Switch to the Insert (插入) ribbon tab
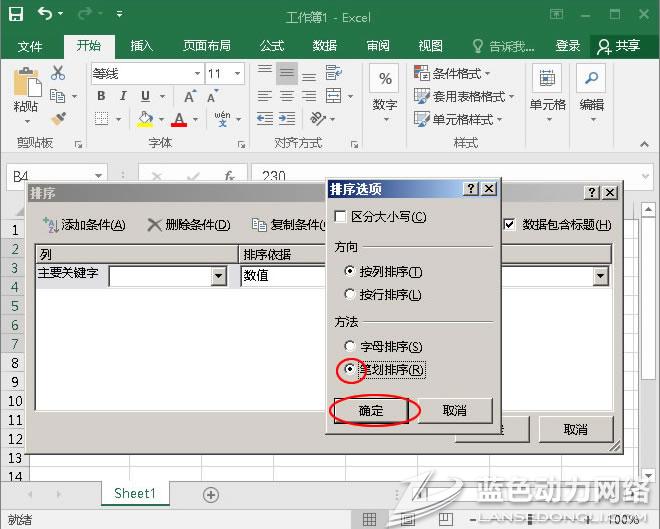This screenshot has height=529, width=660. 142,46
